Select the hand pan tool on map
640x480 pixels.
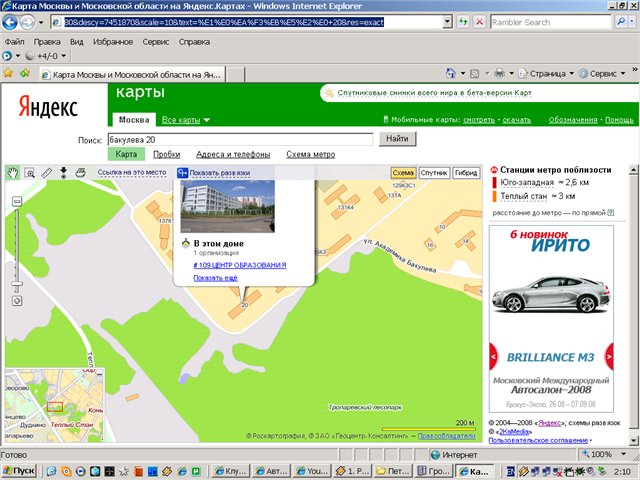13,173
